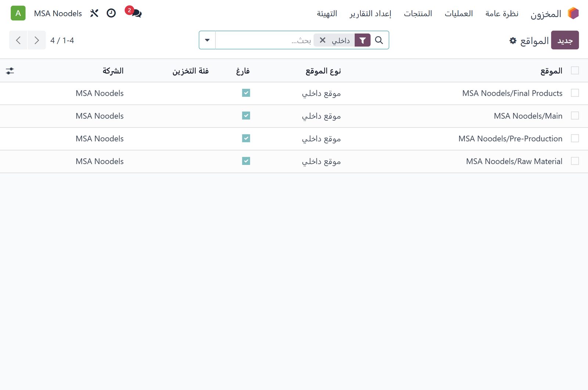The image size is (588, 390).
Task: Click the 1-4 / 4 pager counter
Action: point(62,40)
